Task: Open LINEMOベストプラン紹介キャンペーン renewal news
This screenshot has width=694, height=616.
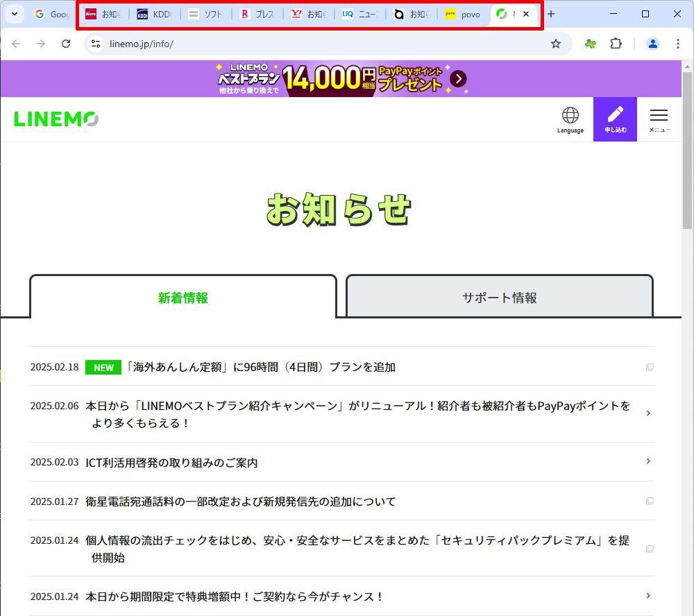Action: click(357, 414)
